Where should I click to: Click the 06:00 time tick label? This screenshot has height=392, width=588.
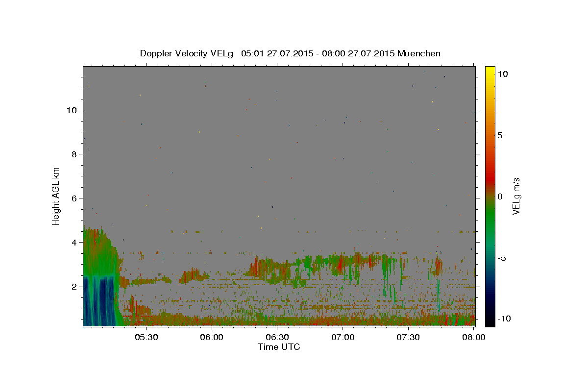pyautogui.click(x=212, y=337)
